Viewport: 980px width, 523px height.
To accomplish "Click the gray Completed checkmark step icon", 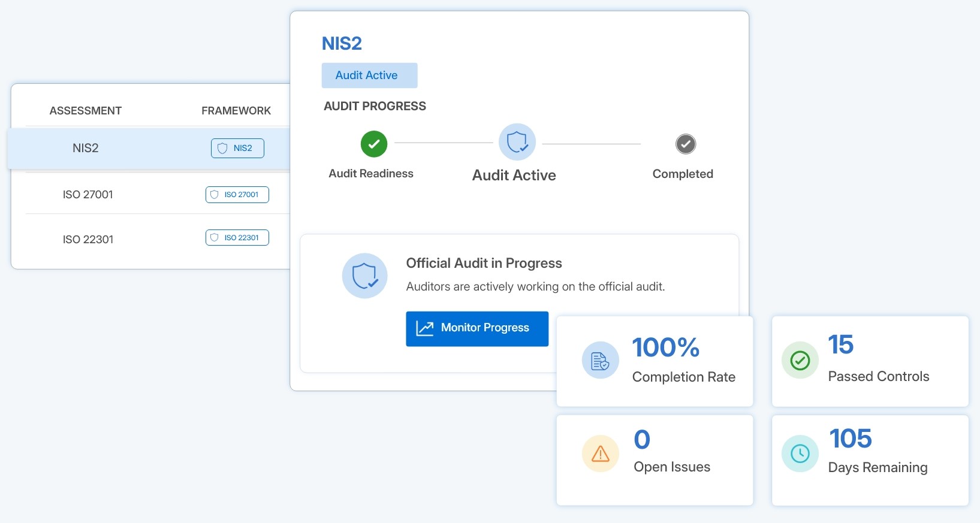I will [x=686, y=144].
